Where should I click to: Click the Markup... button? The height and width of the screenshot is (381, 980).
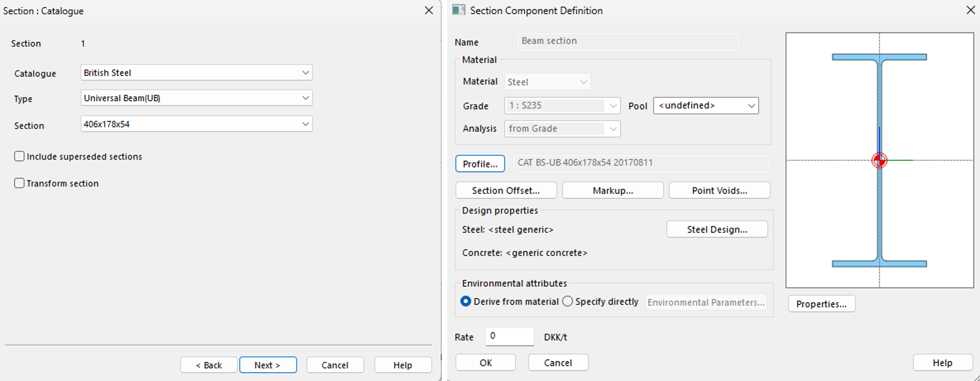pos(612,190)
